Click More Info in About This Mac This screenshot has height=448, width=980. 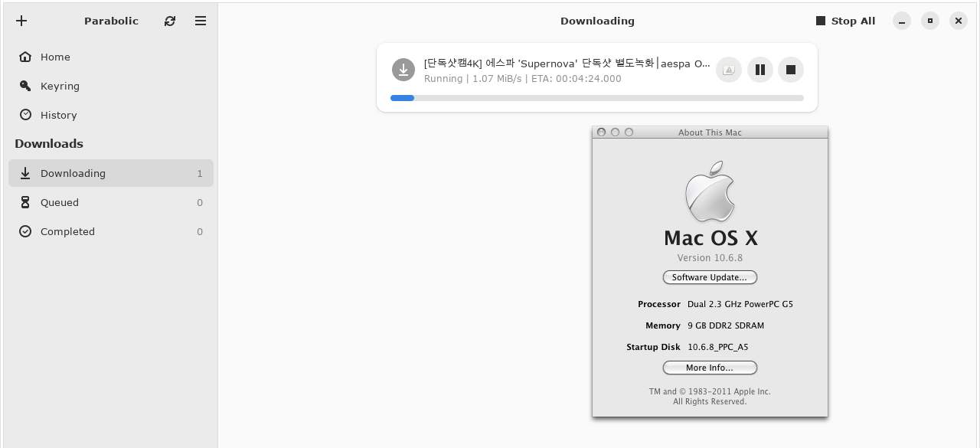point(710,368)
